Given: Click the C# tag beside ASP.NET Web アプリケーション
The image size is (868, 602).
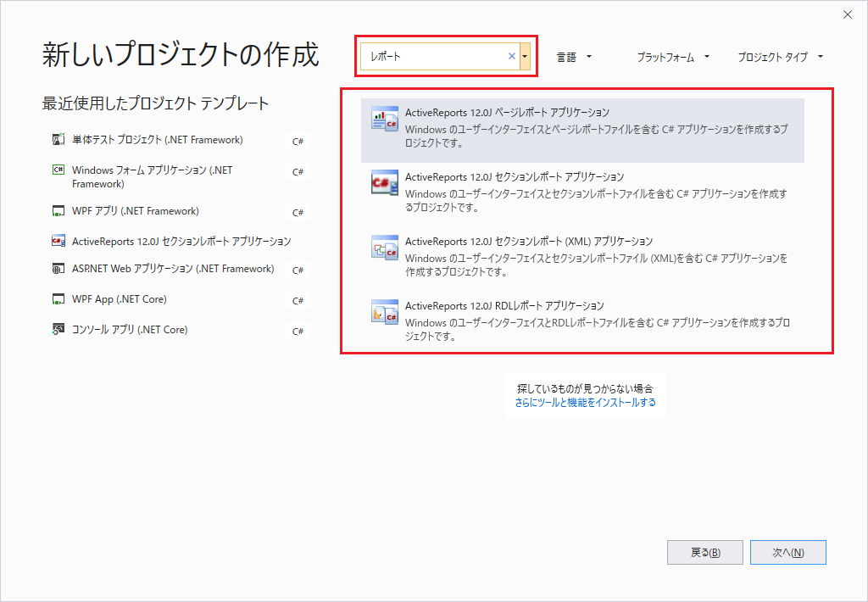Looking at the screenshot, I should pyautogui.click(x=298, y=270).
